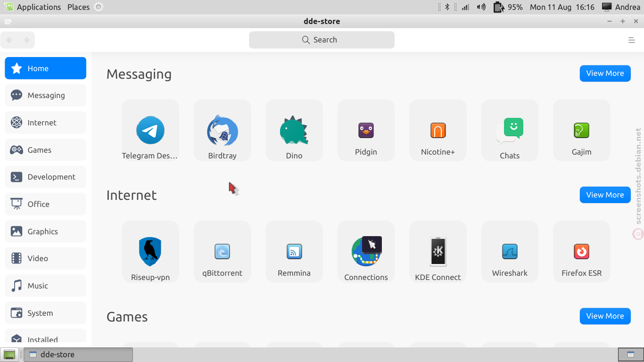The height and width of the screenshot is (362, 644).
Task: Open the Connections app icon
Action: (x=366, y=252)
